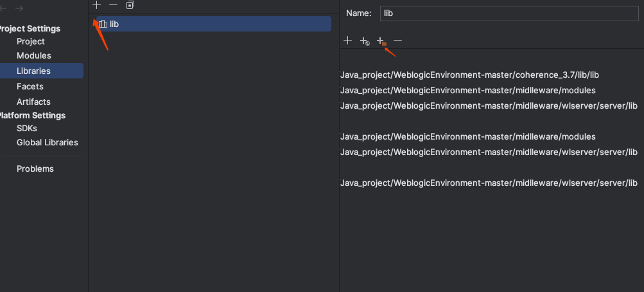Viewport: 644px width, 292px height.
Task: Select Libraries in the sidebar
Action: (x=33, y=71)
